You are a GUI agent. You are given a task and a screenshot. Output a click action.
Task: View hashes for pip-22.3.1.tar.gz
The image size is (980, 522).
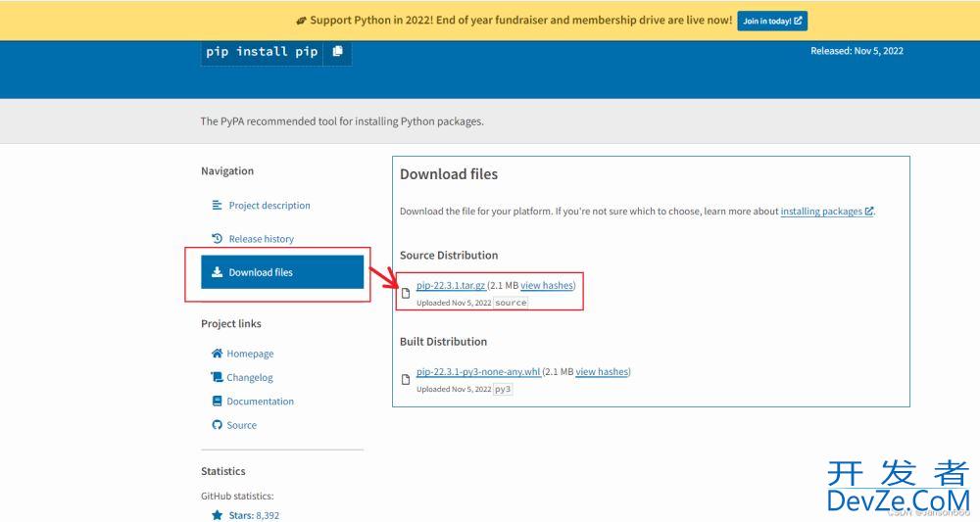[546, 285]
